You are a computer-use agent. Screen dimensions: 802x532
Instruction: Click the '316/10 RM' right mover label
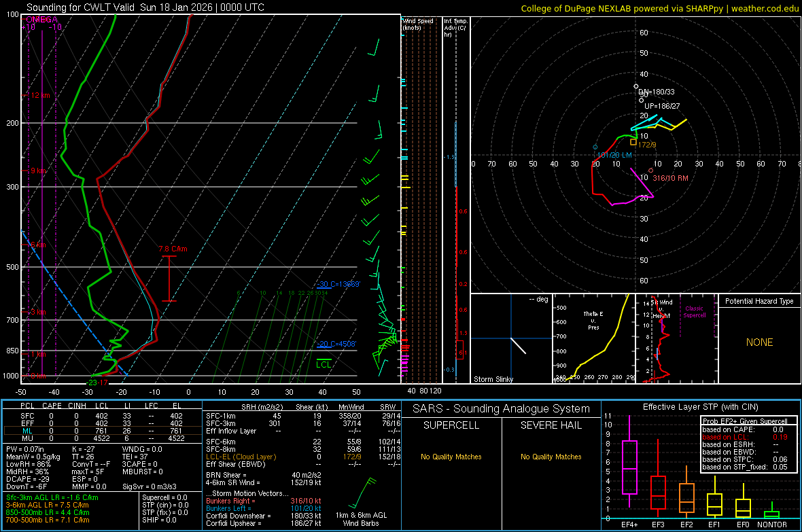(670, 178)
